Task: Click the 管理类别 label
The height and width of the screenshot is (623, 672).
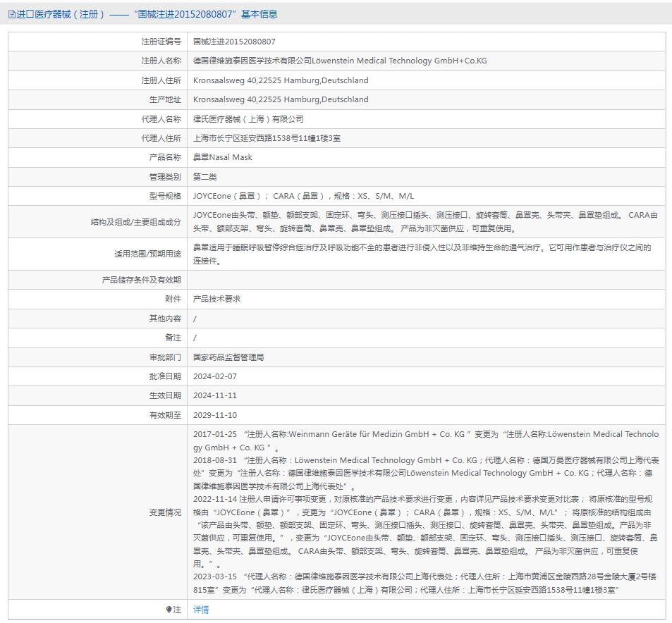Action: tap(165, 177)
